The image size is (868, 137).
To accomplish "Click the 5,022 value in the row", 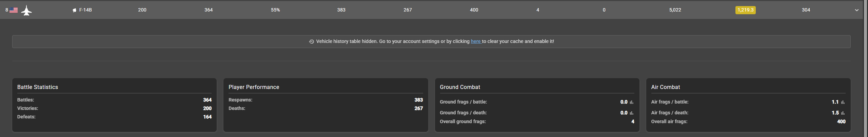I will [675, 10].
